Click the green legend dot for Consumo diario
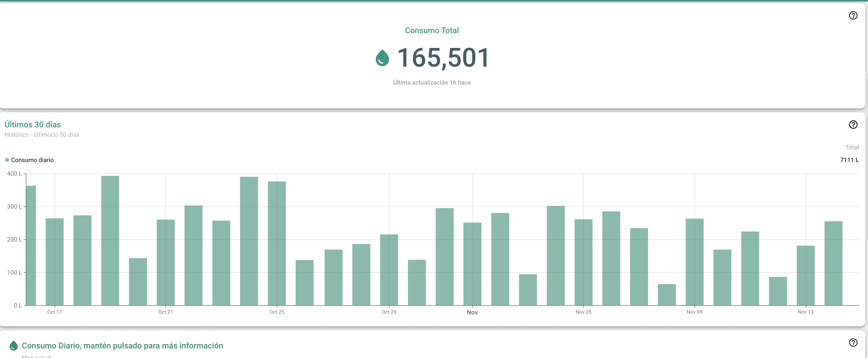 coord(7,160)
